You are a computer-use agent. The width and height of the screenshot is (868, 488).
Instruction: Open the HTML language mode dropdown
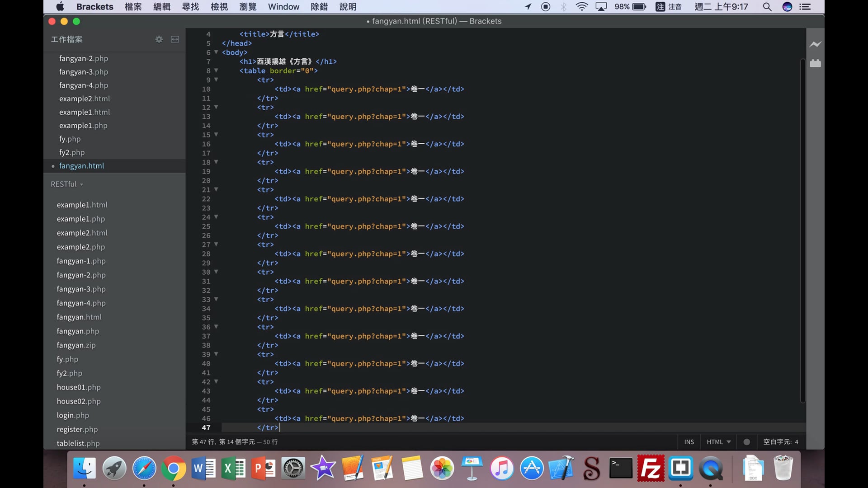(x=718, y=442)
